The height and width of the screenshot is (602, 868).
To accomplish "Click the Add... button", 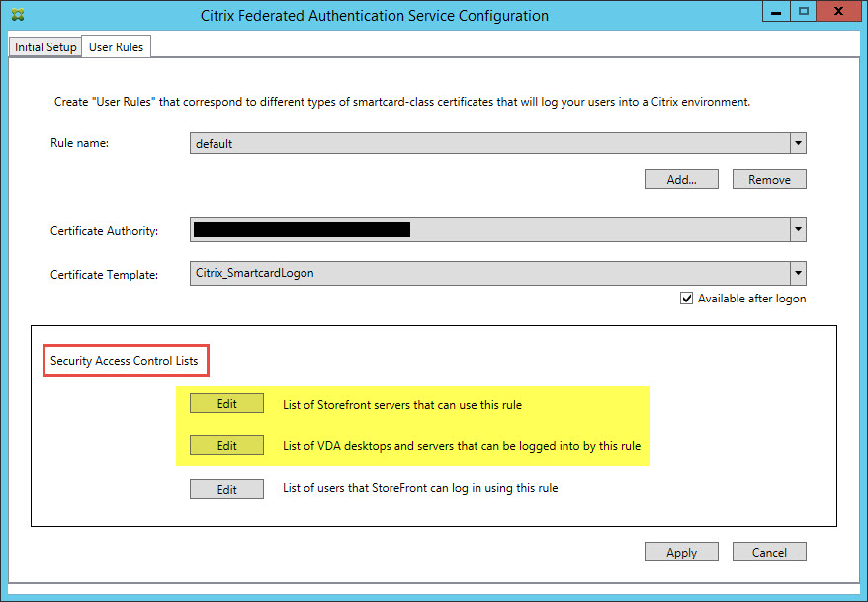I will 681,179.
